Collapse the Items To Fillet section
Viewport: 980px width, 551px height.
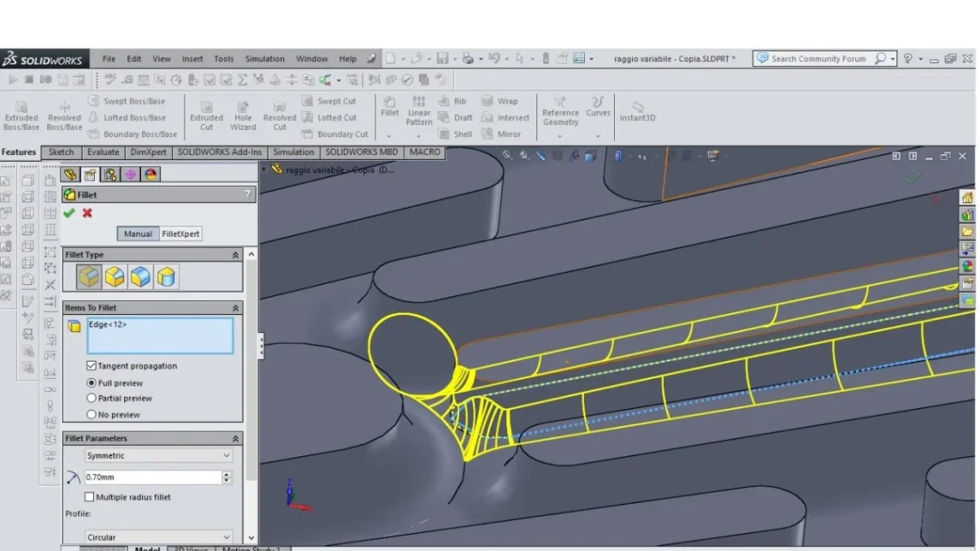[x=235, y=307]
